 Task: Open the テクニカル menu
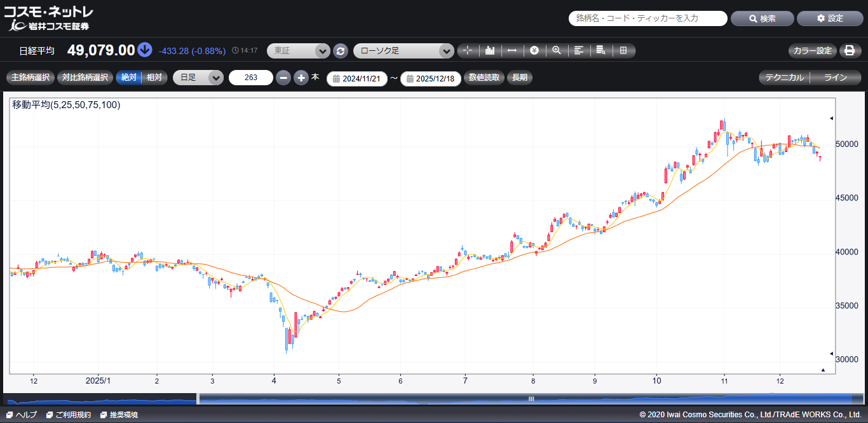coord(785,78)
